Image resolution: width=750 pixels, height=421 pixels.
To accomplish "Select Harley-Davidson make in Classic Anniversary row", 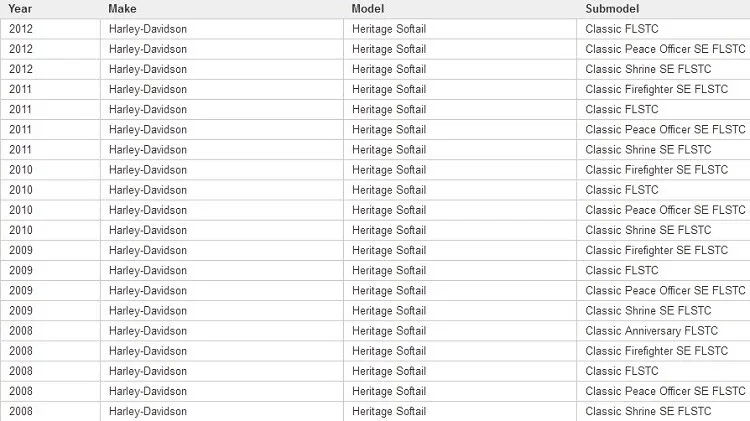I will point(148,331).
